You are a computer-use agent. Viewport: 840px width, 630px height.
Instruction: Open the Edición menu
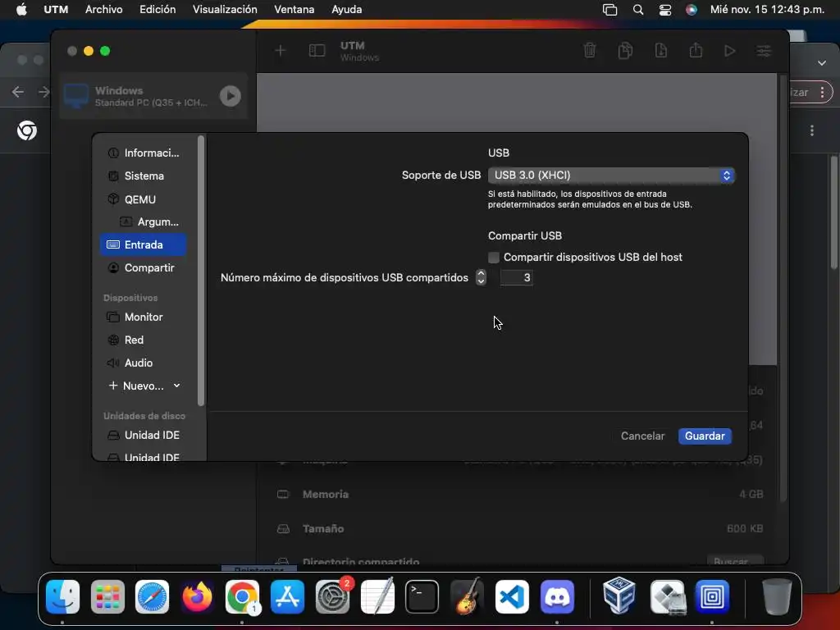[x=157, y=10]
